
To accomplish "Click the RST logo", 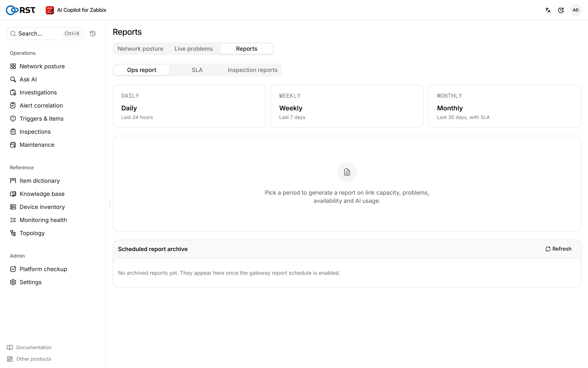I will coord(20,10).
